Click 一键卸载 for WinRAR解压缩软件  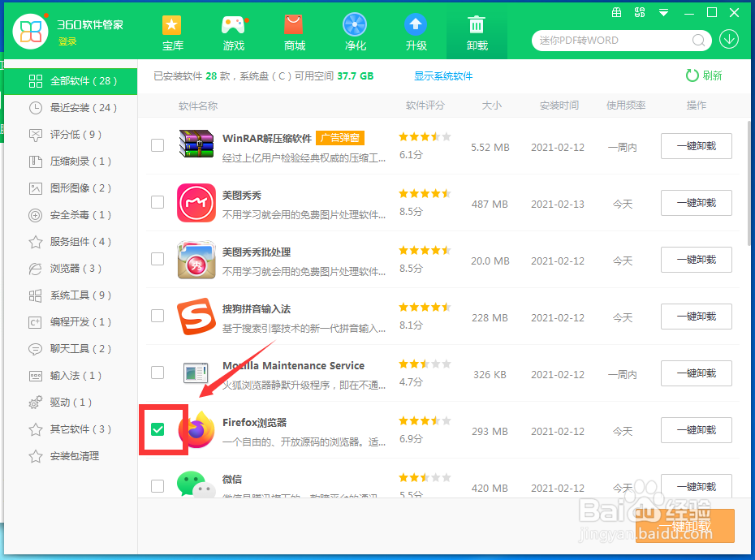tap(697, 146)
